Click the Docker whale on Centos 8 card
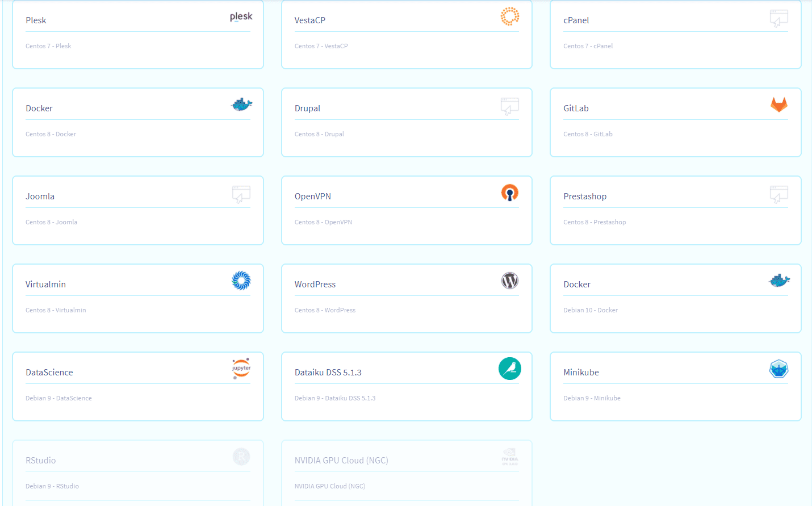Image resolution: width=812 pixels, height=506 pixels. pyautogui.click(x=241, y=104)
